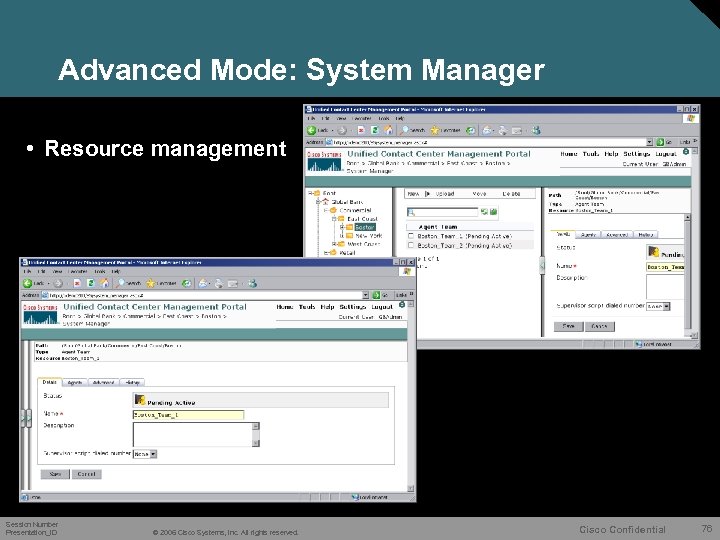The width and height of the screenshot is (720, 540).
Task: Click Save button in rear window
Action: (x=568, y=326)
